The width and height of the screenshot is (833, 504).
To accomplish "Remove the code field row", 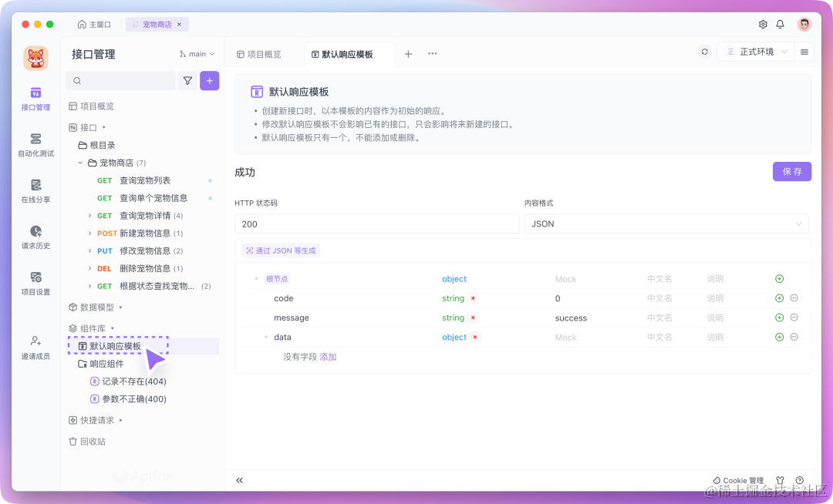I will pyautogui.click(x=794, y=298).
